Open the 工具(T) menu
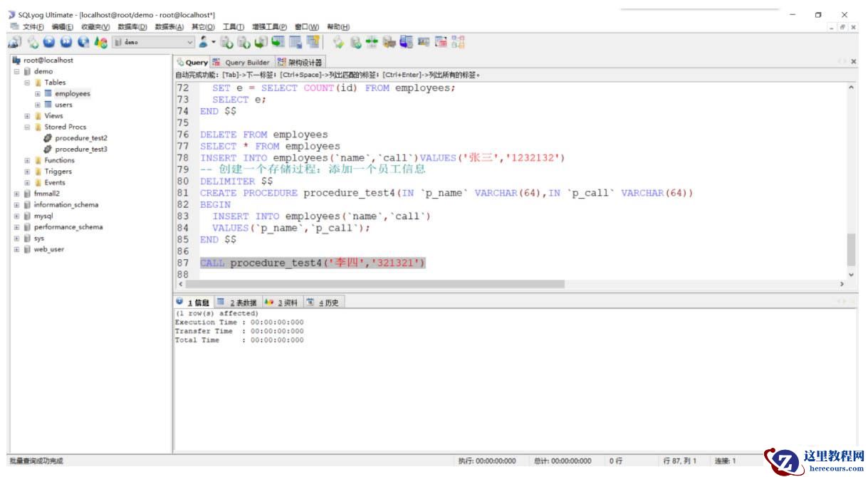This screenshot has width=868, height=477. click(233, 27)
